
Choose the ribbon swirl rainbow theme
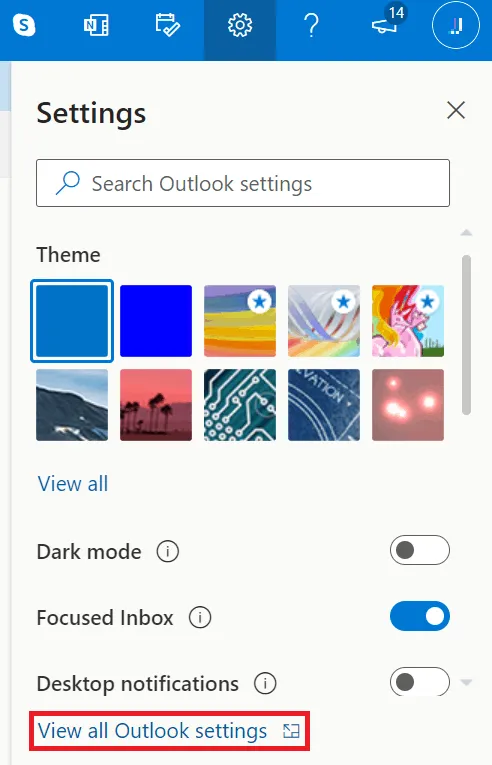324,321
